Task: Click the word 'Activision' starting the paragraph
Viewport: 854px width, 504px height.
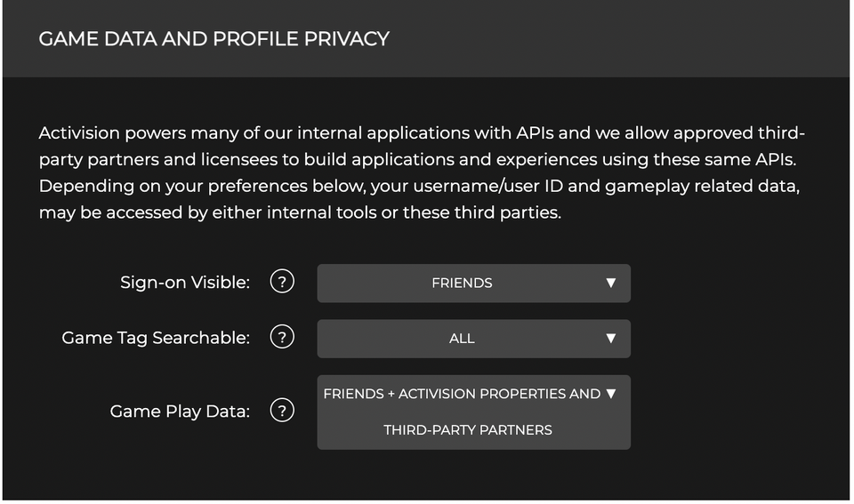Action: click(x=79, y=132)
